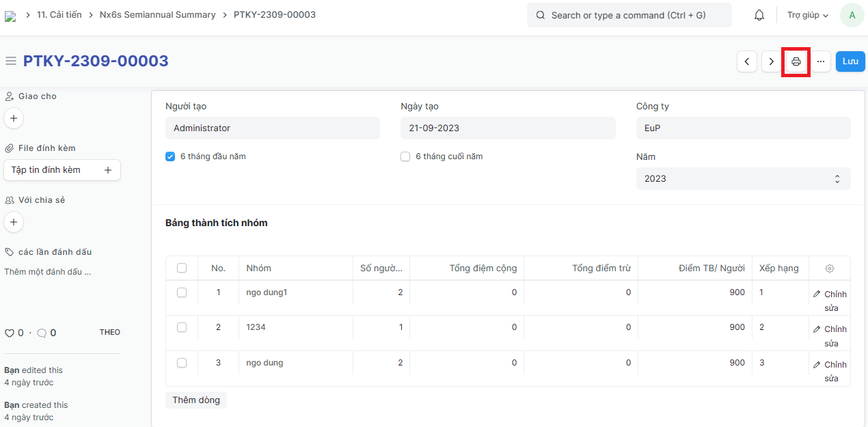Select row 1 ngo dung1 checkbox
Screen dimensions: 868x427
[182, 292]
